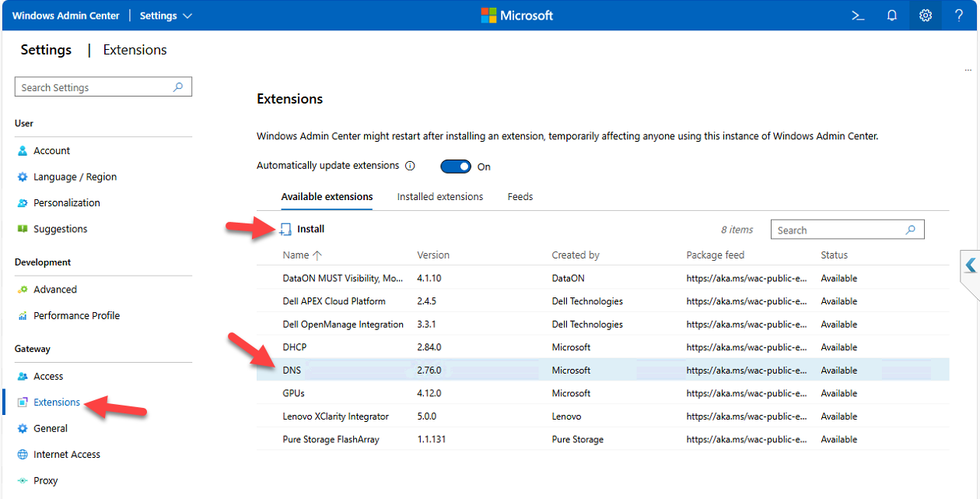Click the DataON creator cell
Screen dimensions: 980x499
tap(568, 279)
